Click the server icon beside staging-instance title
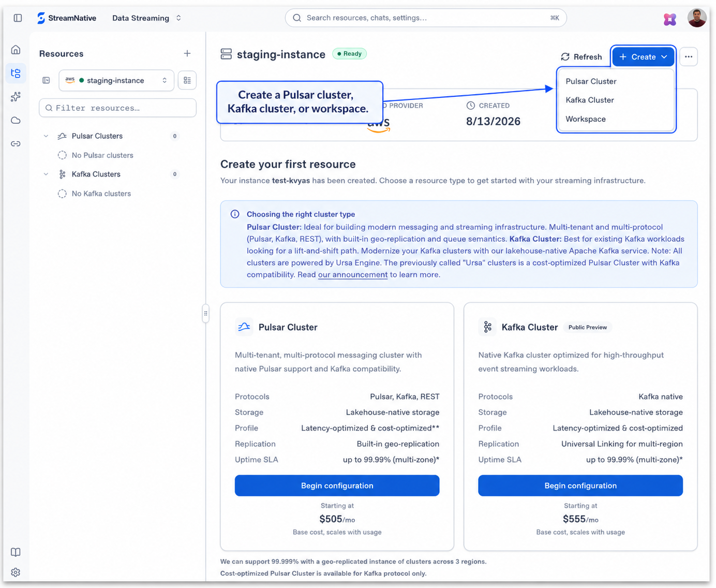The width and height of the screenshot is (716, 588). pyautogui.click(x=226, y=54)
